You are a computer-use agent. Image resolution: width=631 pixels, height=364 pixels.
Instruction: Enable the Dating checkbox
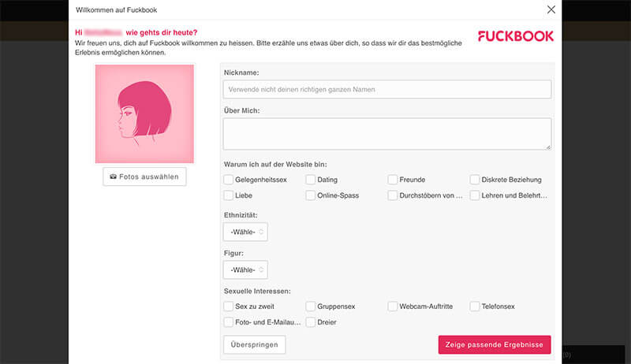click(311, 180)
